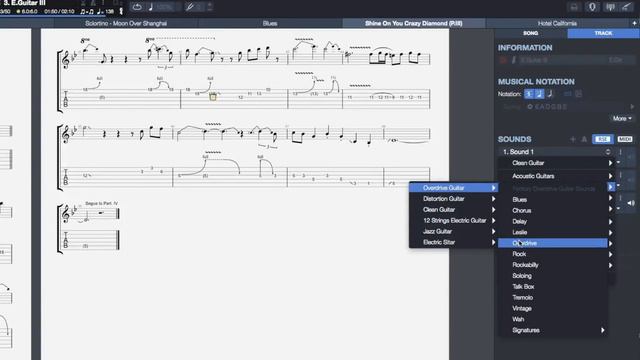The height and width of the screenshot is (360, 640).
Task: Toggle tablature notation button
Action: 539,94
